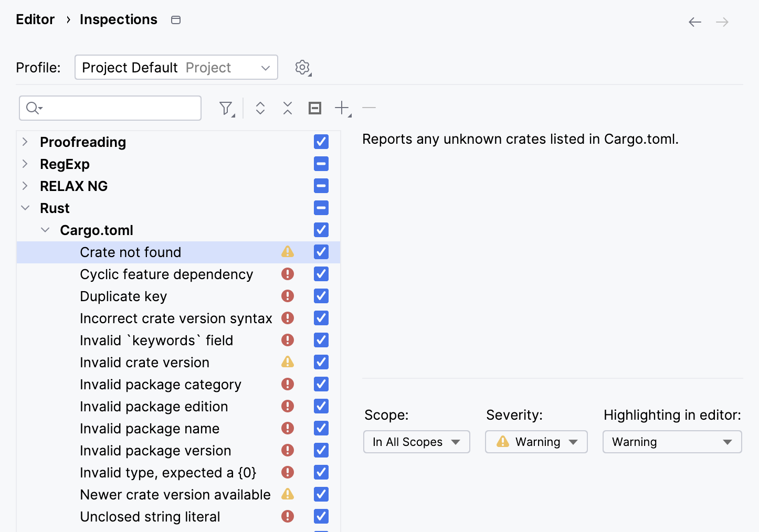Expand the RegExp inspection group
The height and width of the screenshot is (532, 759).
tap(25, 164)
